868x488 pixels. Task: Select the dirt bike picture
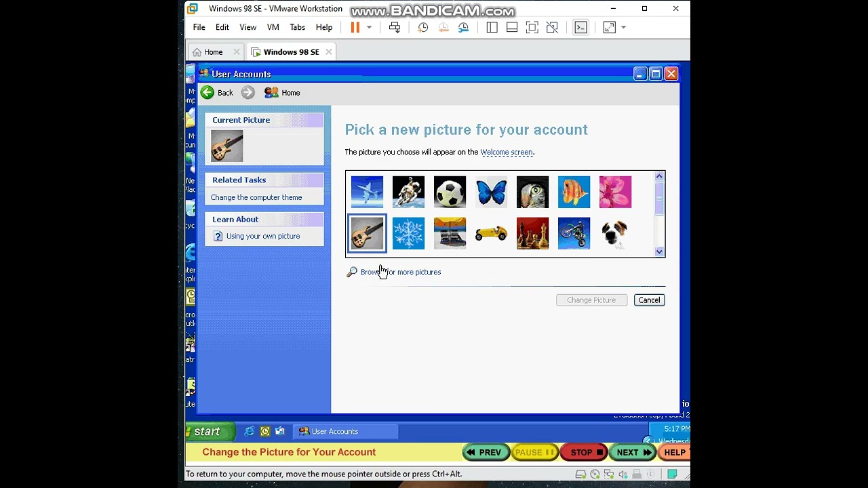coord(574,233)
